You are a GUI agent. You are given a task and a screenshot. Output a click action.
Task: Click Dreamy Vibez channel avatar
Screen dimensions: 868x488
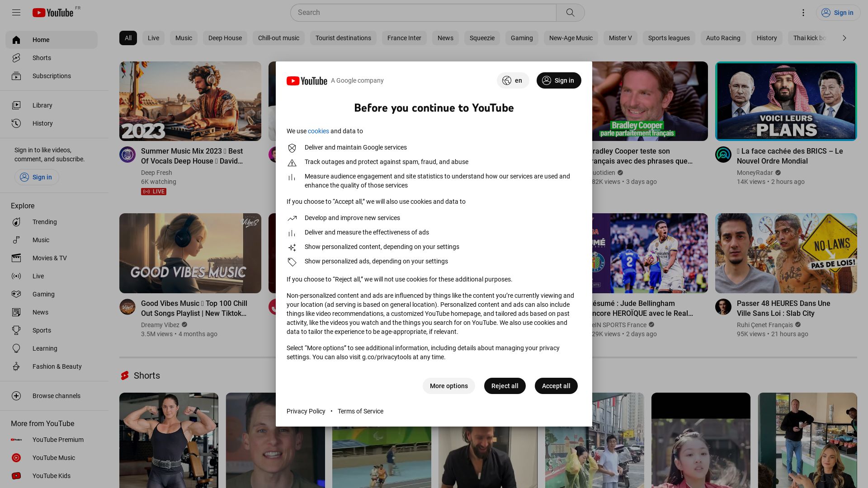(127, 307)
